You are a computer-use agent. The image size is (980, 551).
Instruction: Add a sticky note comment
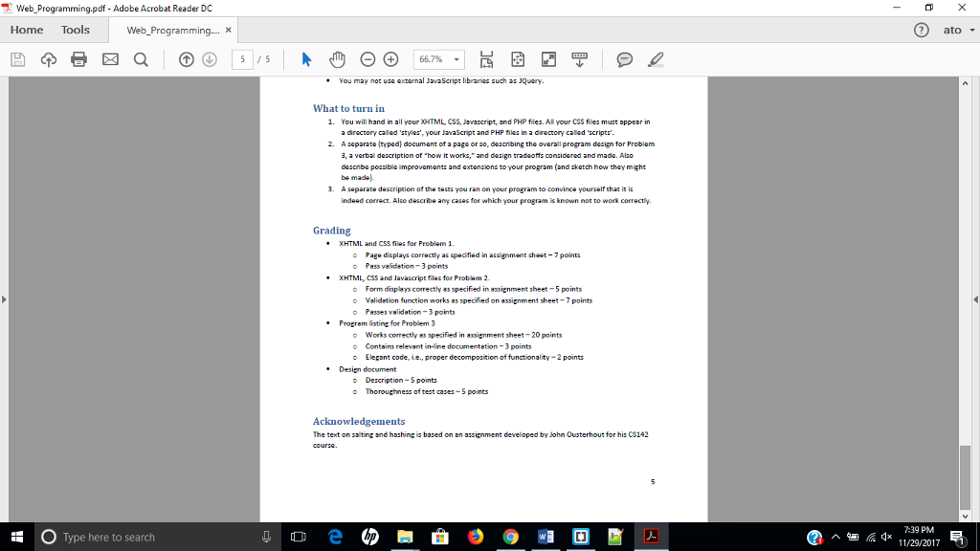(624, 58)
